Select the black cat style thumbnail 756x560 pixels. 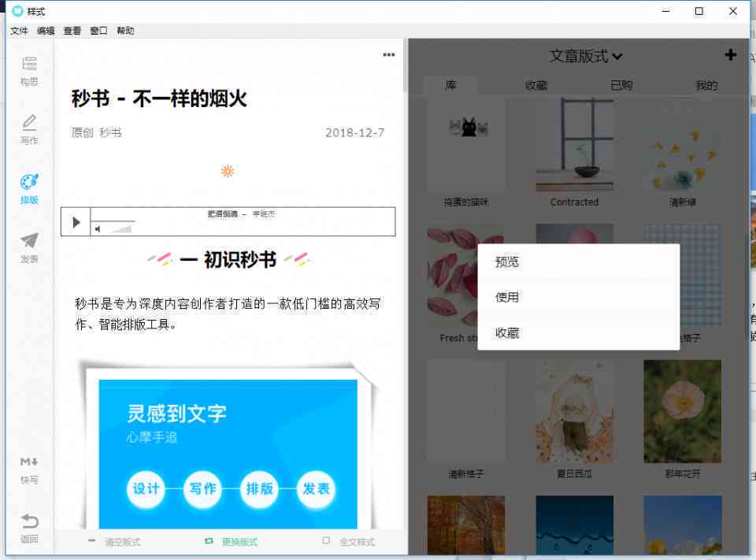[x=466, y=145]
